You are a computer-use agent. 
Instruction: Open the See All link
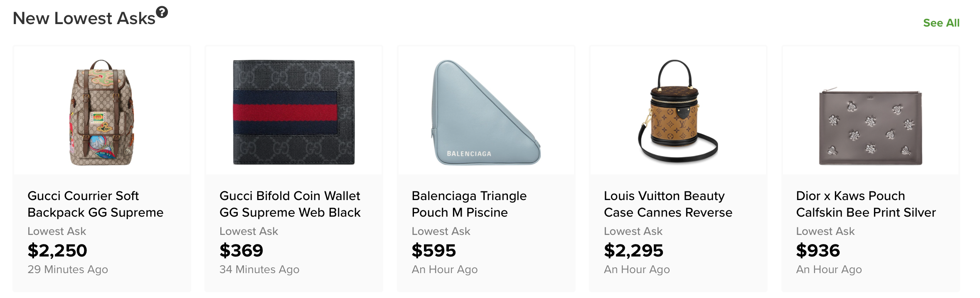[941, 23]
